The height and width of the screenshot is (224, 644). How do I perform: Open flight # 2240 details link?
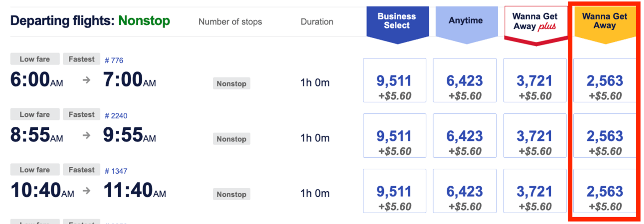[116, 116]
